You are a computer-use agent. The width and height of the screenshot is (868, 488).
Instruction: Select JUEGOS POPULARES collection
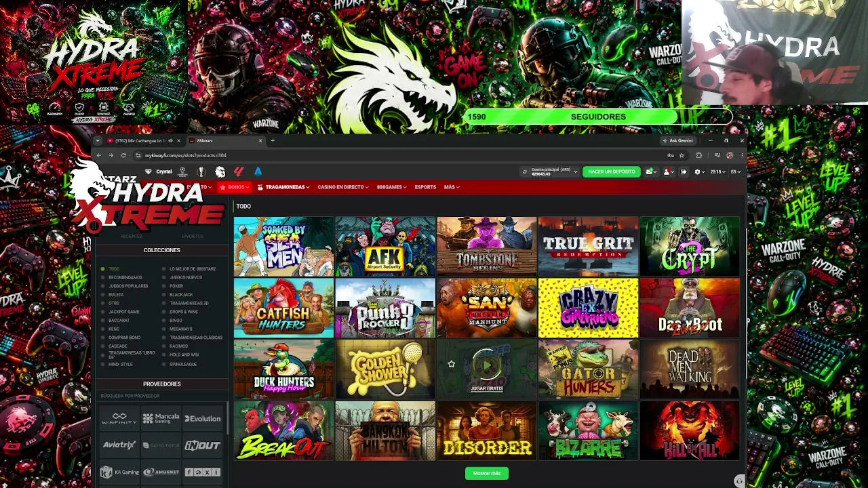click(128, 286)
